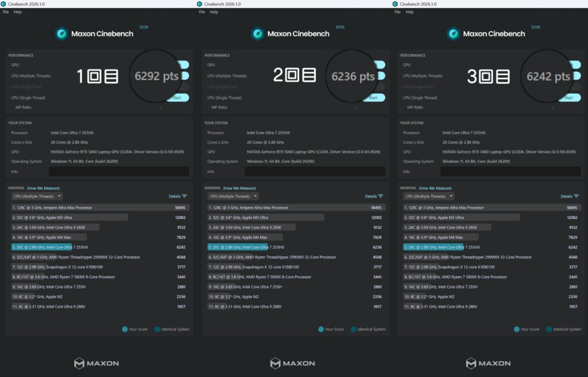588x377 pixels.
Task: Click Cinebench title bar icon in 6236 pts window
Action: (x=199, y=4)
